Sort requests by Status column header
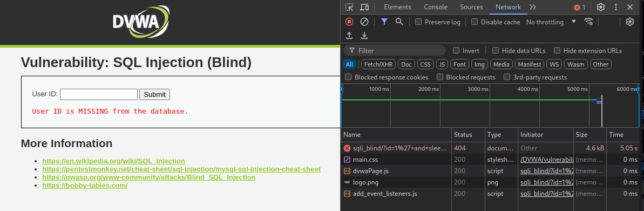The width and height of the screenshot is (644, 211). click(468, 135)
